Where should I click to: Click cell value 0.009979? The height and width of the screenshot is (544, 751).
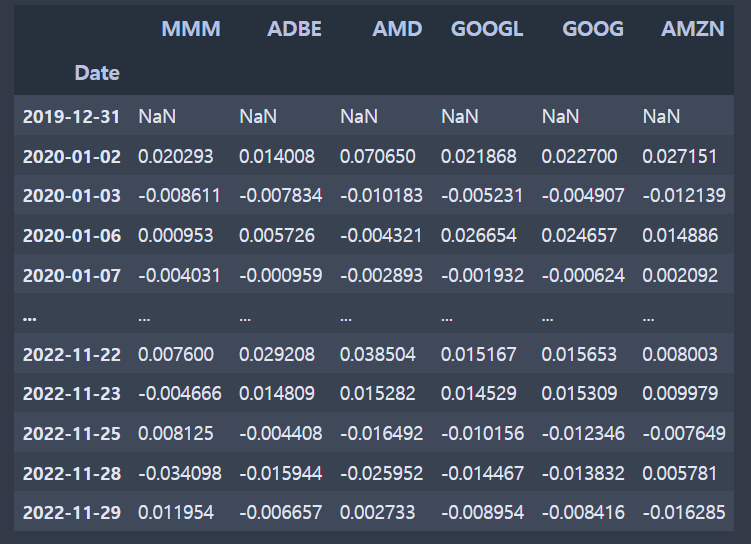click(680, 394)
